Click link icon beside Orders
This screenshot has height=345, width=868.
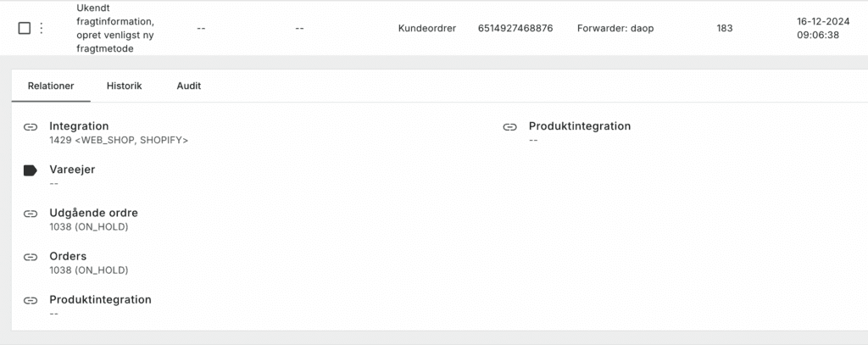click(31, 257)
